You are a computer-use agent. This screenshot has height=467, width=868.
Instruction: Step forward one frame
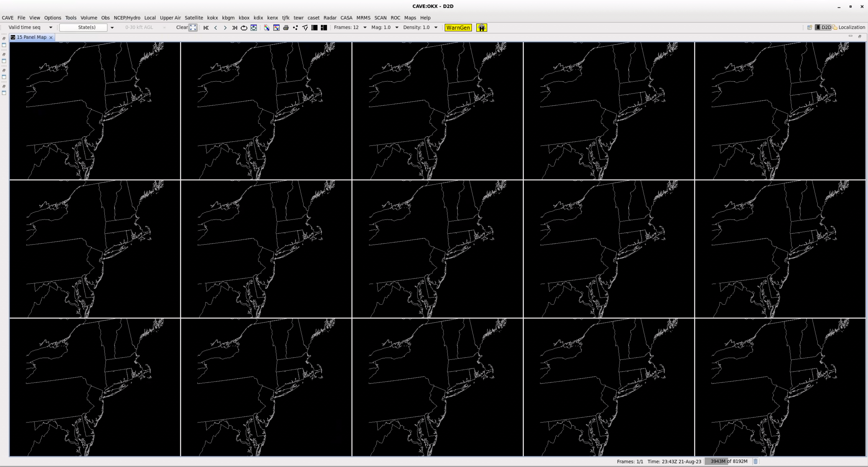coord(225,28)
